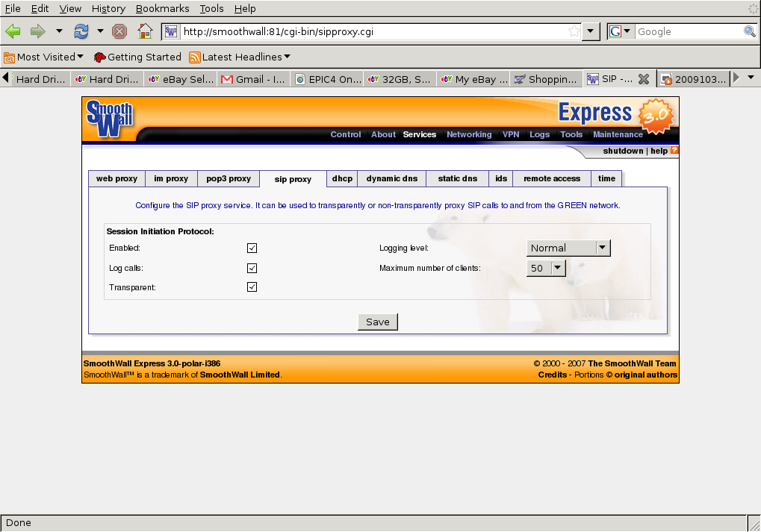Viewport: 761px width, 532px height.
Task: Toggle the Enabled checkbox
Action: coord(252,248)
